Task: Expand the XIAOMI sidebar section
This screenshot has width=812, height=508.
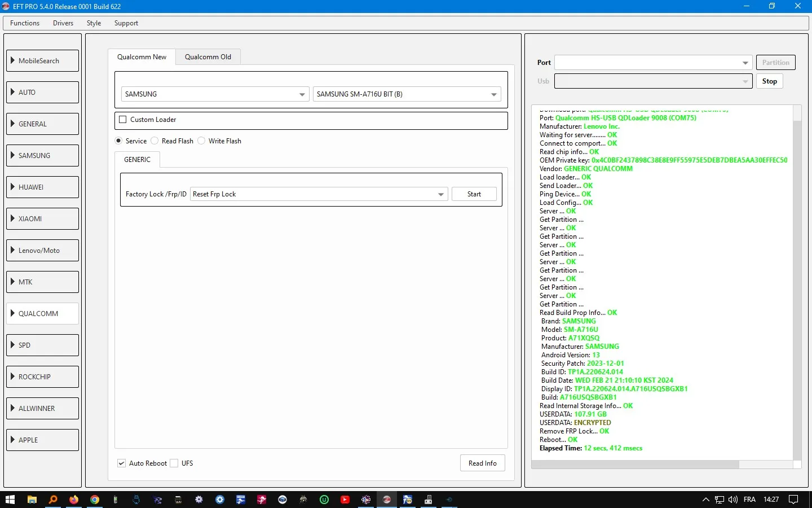Action: 43,219
